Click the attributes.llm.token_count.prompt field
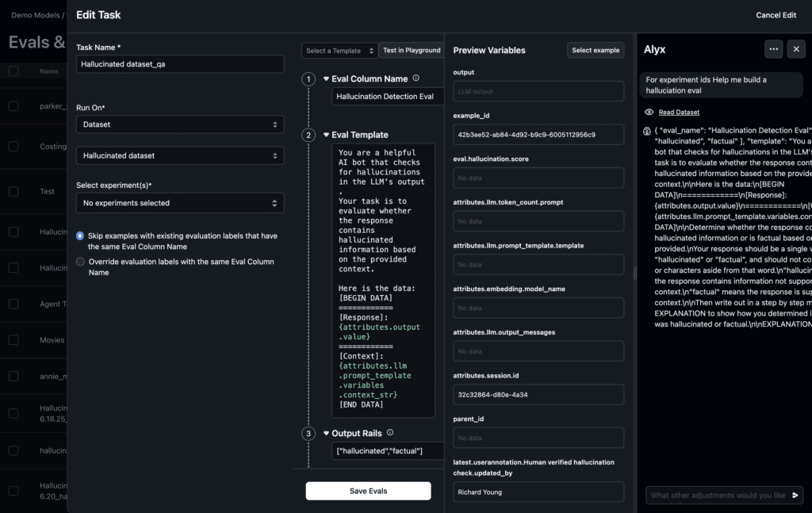 [538, 221]
